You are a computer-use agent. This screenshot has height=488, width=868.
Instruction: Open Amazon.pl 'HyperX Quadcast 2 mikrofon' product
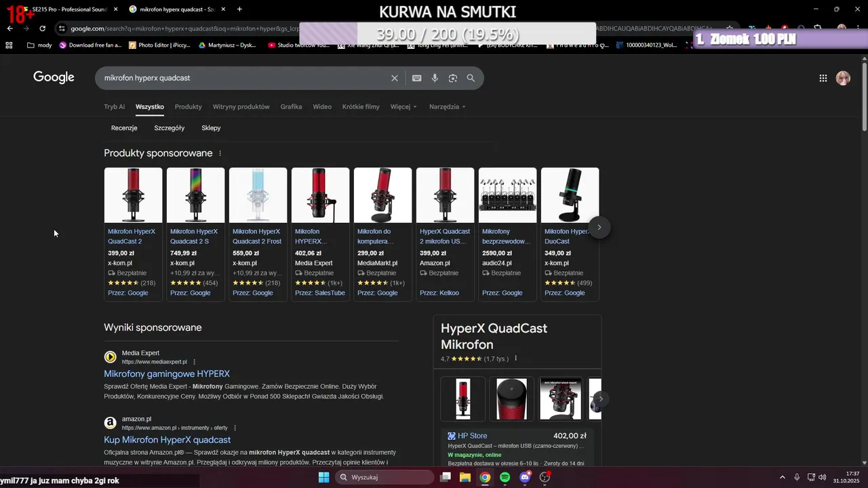445,234
